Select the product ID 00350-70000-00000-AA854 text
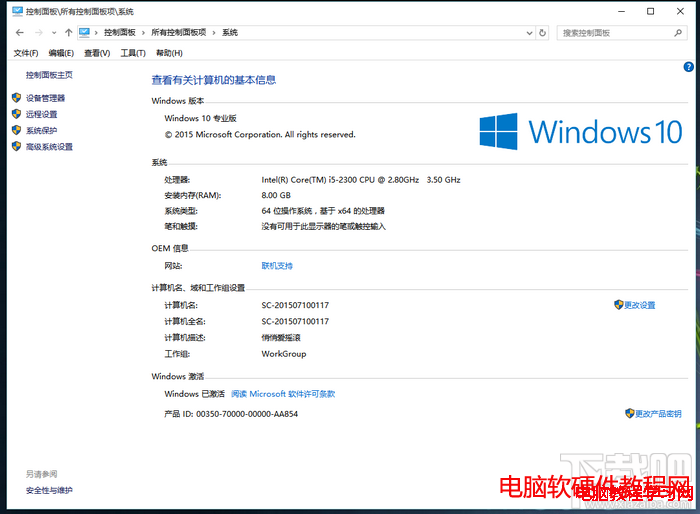The height and width of the screenshot is (514, 700). pos(247,414)
